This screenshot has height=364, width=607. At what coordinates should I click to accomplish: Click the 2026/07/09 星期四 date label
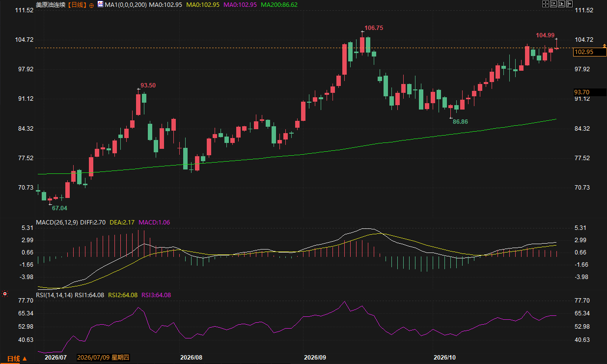click(x=102, y=358)
